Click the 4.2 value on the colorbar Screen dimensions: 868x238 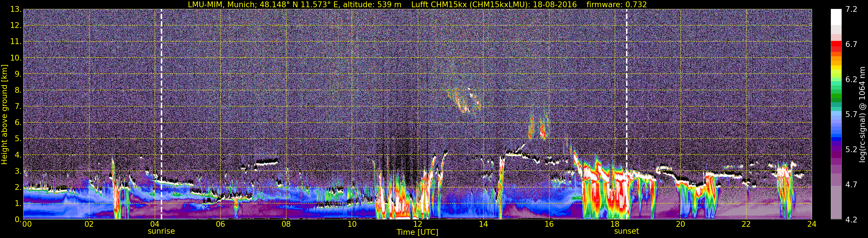(x=851, y=220)
